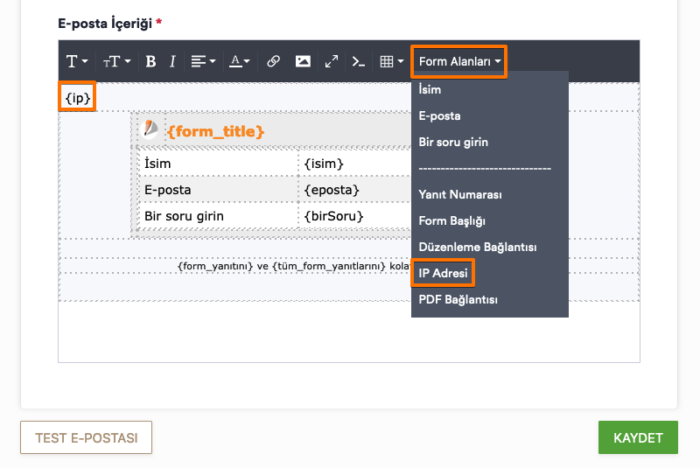700x468 pixels.
Task: Click the Bir soru girin table cell
Action: tap(218, 216)
